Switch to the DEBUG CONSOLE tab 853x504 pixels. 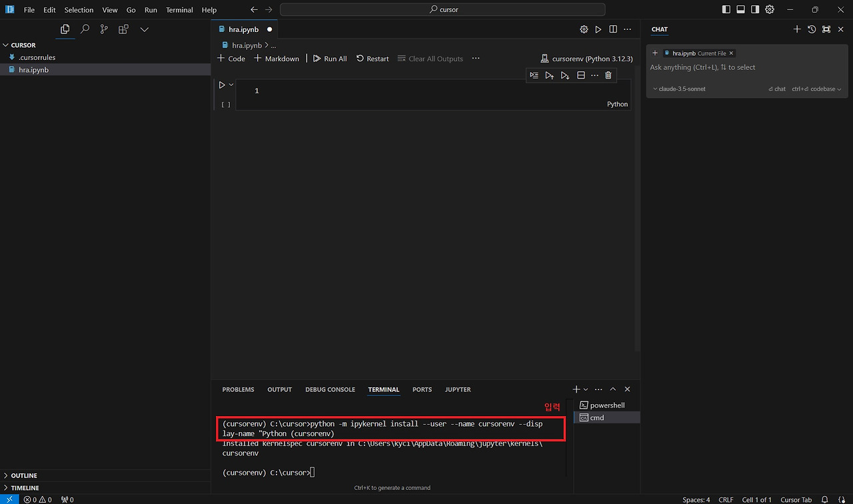pos(331,389)
